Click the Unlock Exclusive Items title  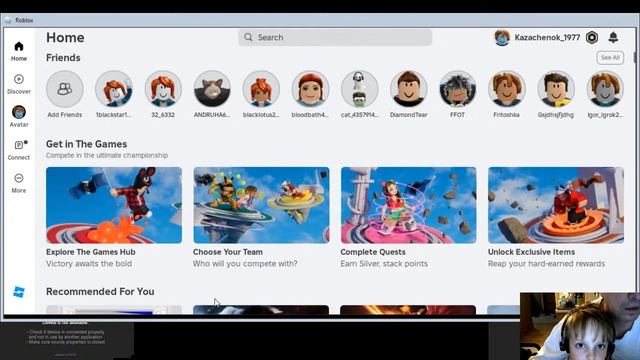point(531,252)
